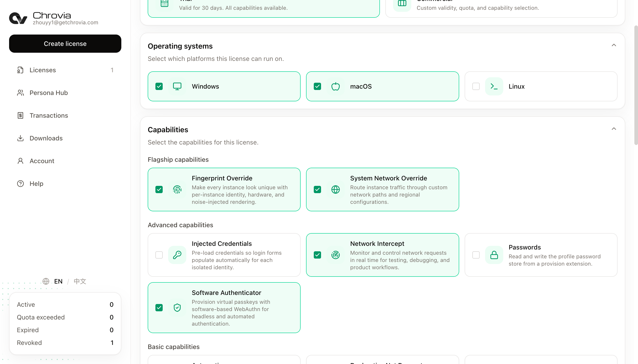Select the Passwords capability card

[541, 255]
